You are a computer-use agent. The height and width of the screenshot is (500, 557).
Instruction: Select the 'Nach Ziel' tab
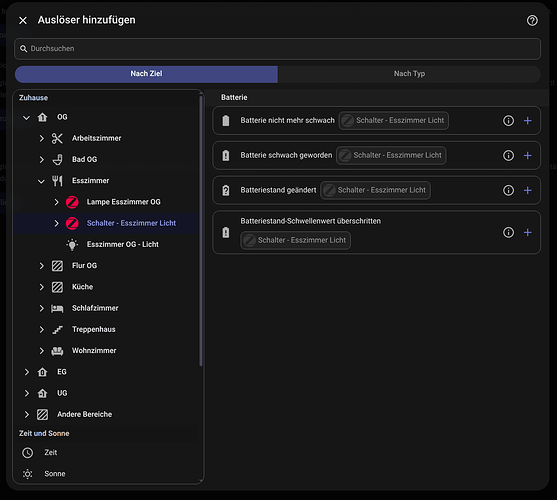(146, 74)
